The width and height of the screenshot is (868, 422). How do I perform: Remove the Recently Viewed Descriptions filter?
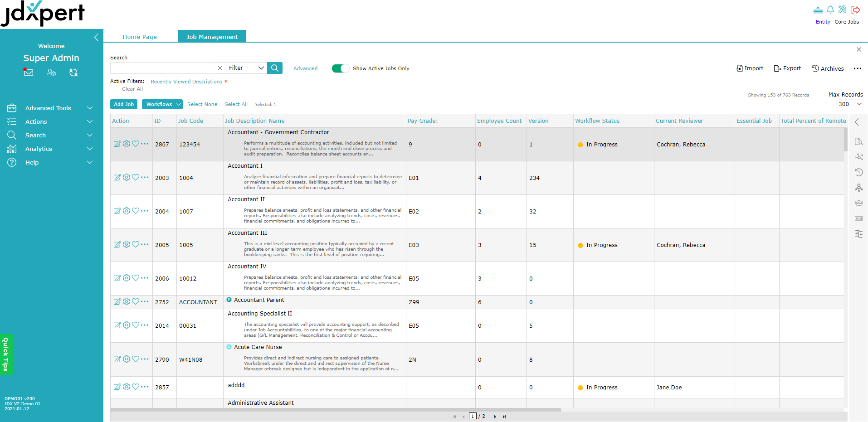point(226,82)
